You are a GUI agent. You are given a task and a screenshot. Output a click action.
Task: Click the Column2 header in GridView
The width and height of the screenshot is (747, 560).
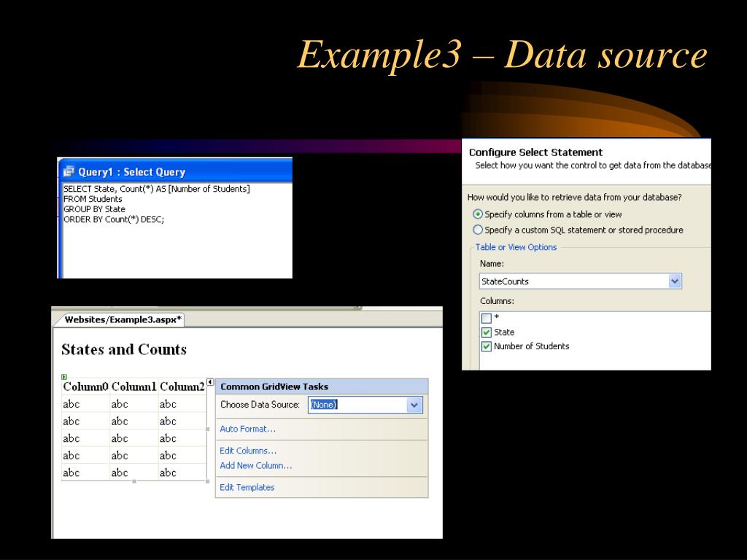[x=182, y=386]
